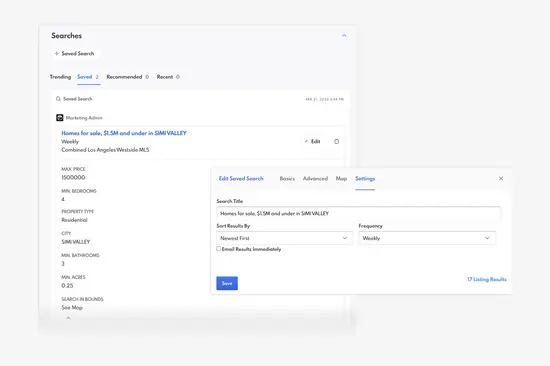550x366 pixels.
Task: Open the 17 Listing Results link
Action: 487,279
